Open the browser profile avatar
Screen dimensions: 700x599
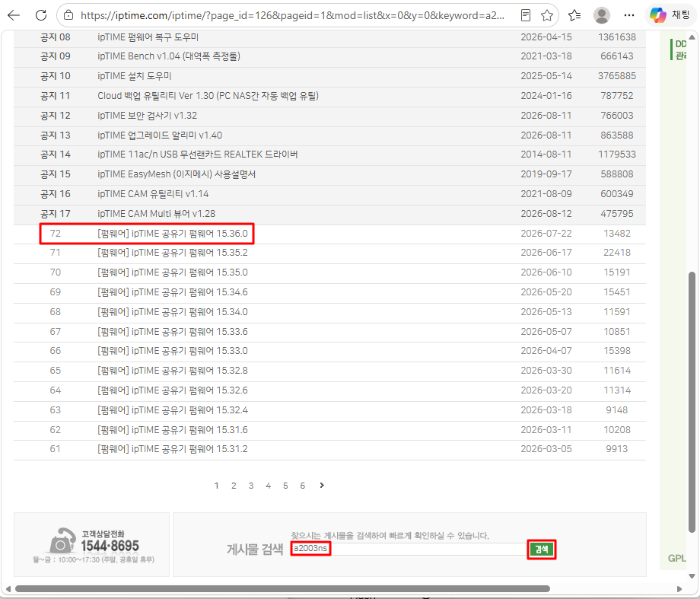602,16
